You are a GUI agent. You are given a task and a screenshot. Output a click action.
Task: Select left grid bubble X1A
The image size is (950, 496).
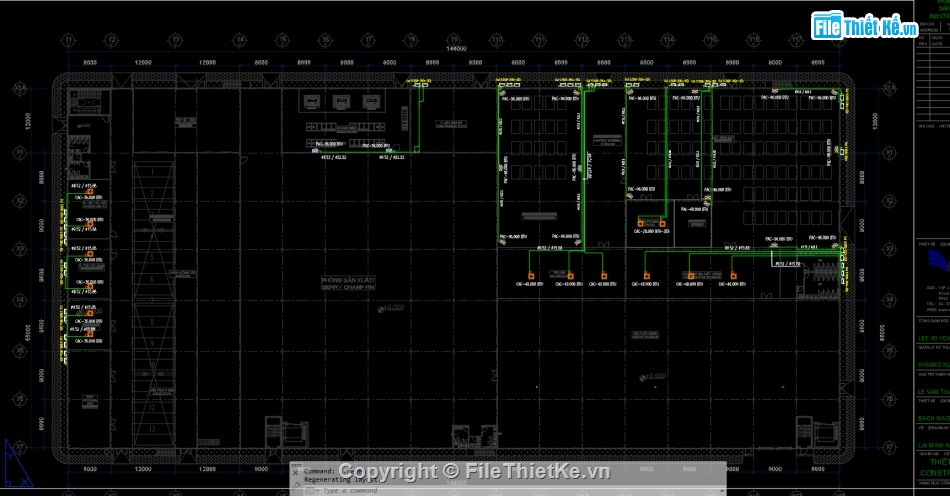point(20,88)
